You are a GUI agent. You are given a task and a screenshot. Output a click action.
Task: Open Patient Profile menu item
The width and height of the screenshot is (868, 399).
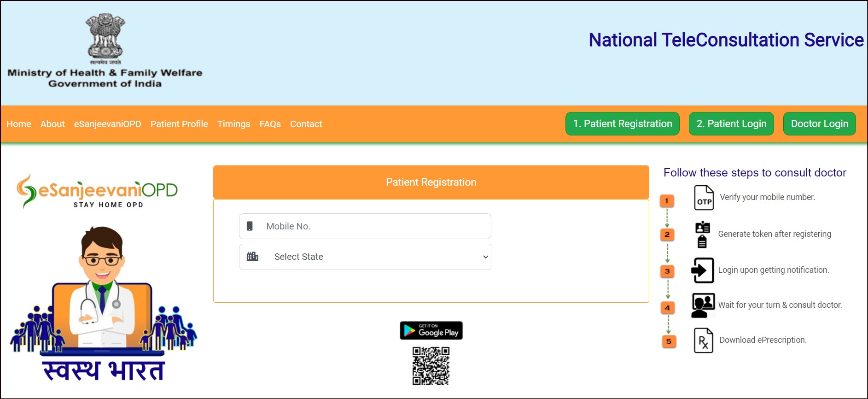[179, 124]
